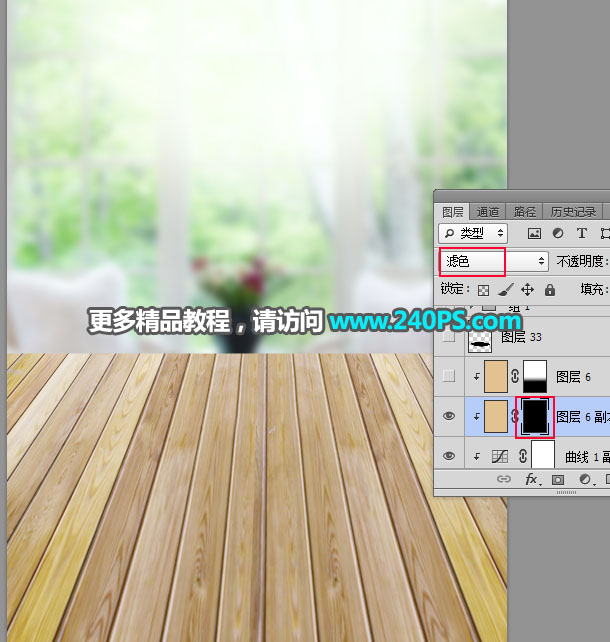Switch to the 路径 tab
The image size is (610, 642).
(x=525, y=212)
